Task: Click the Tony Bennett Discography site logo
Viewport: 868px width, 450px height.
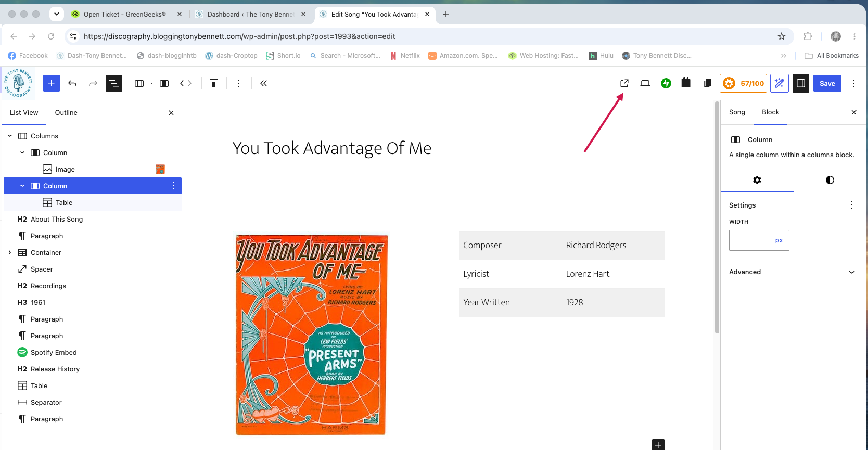Action: [x=18, y=83]
